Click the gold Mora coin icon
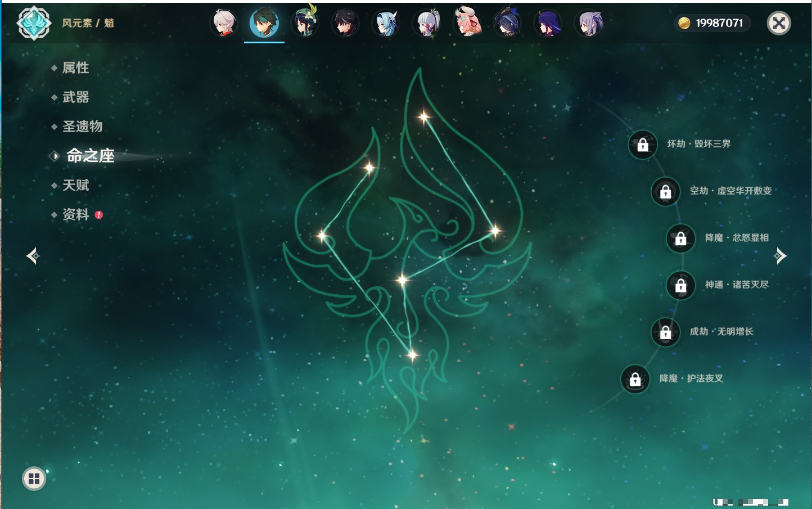The height and width of the screenshot is (509, 812). click(x=684, y=23)
